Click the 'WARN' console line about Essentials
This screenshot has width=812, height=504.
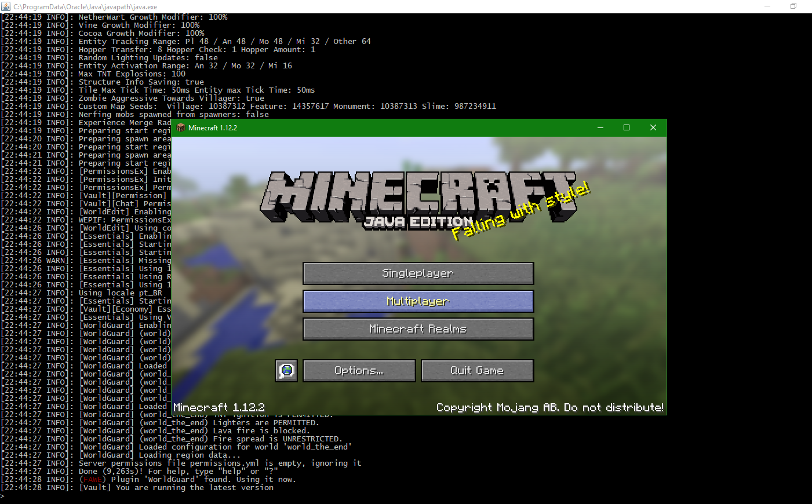[86, 260]
